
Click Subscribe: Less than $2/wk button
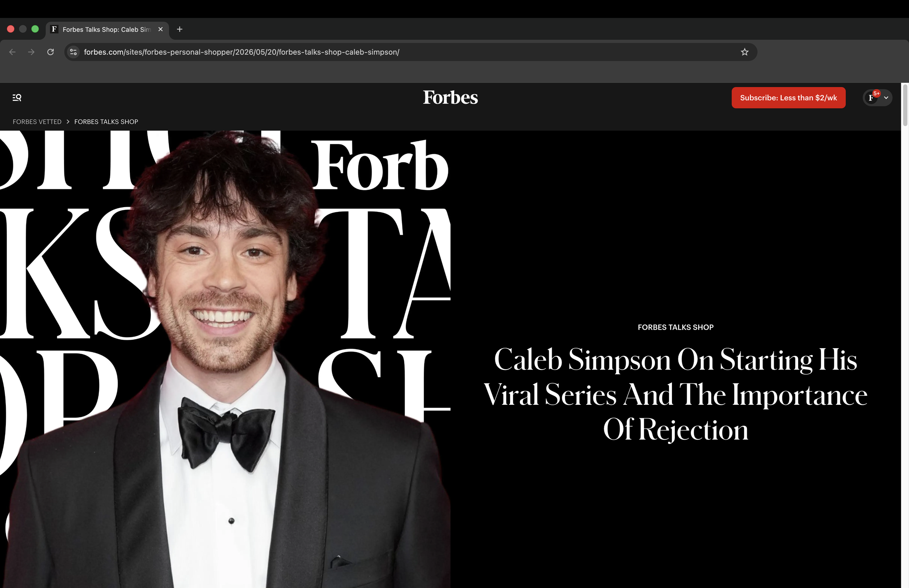pos(788,98)
